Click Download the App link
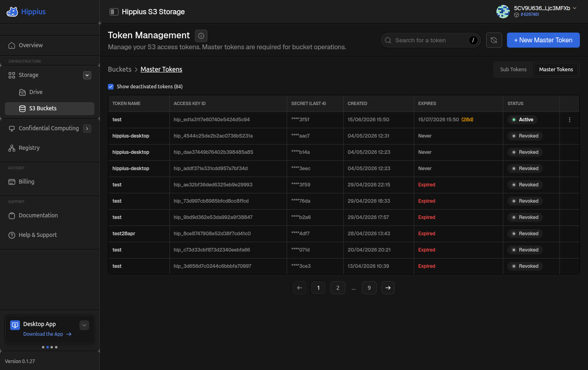This screenshot has width=588, height=370. [x=47, y=334]
